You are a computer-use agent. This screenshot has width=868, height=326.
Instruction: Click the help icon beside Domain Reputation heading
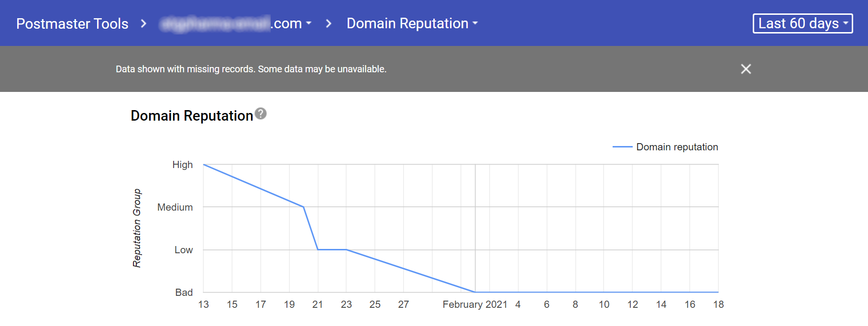[x=261, y=114]
